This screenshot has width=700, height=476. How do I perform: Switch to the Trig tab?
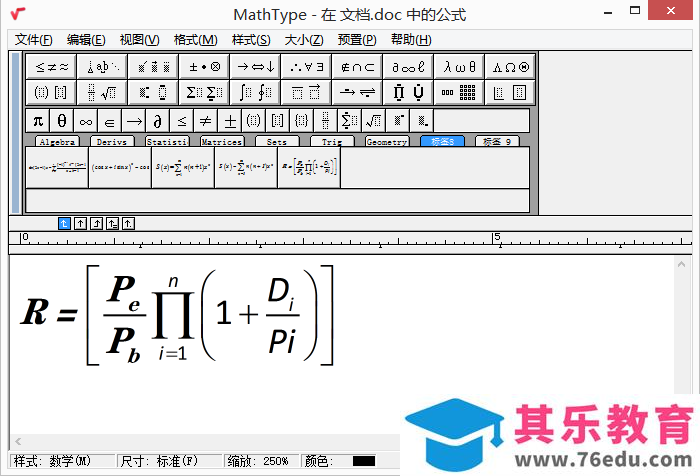[332, 142]
